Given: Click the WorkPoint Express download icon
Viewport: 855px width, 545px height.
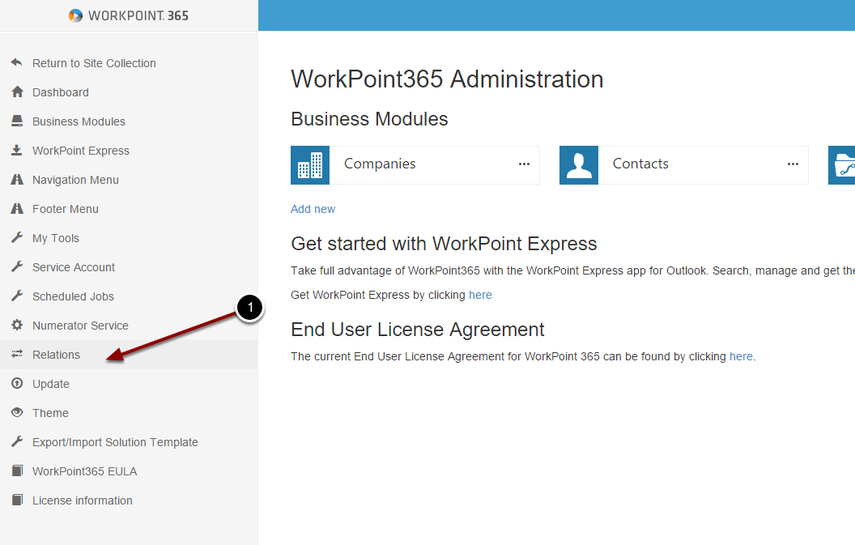Looking at the screenshot, I should coord(17,150).
